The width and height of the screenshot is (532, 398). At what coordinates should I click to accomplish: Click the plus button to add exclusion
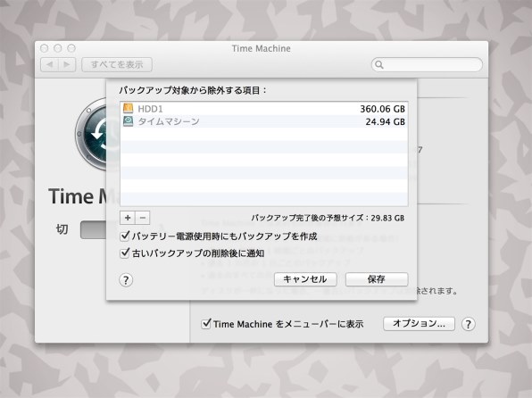pyautogui.click(x=128, y=218)
